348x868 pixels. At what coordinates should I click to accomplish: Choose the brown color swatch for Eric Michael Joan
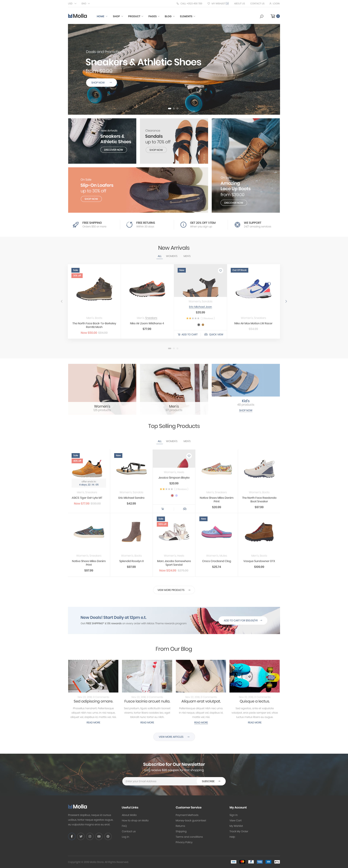point(203,325)
